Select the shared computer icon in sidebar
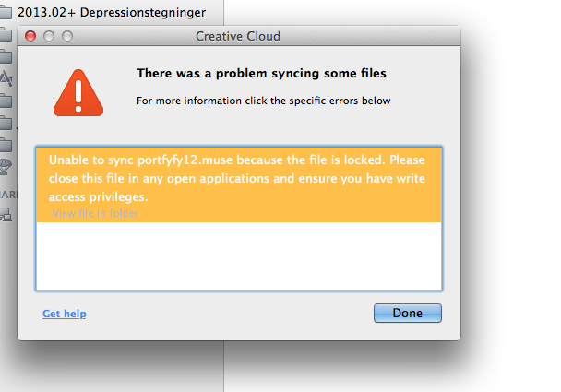This screenshot has height=392, width=561. pos(6,214)
